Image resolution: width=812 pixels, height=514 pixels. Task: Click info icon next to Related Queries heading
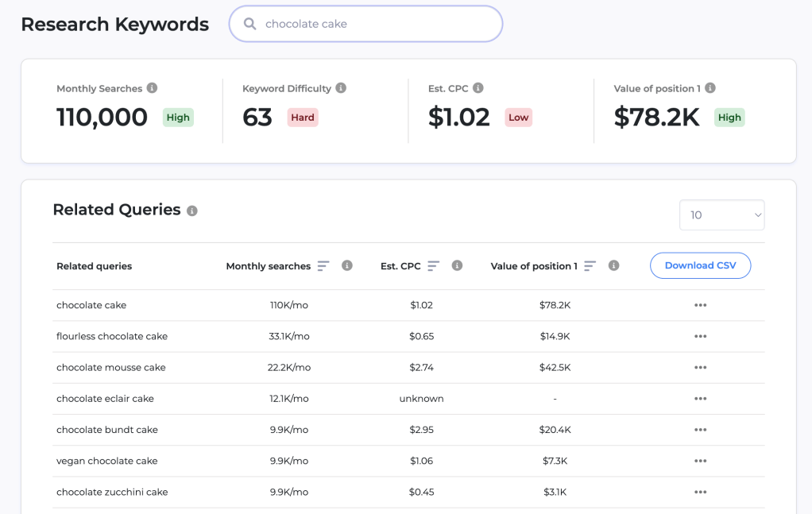click(192, 211)
